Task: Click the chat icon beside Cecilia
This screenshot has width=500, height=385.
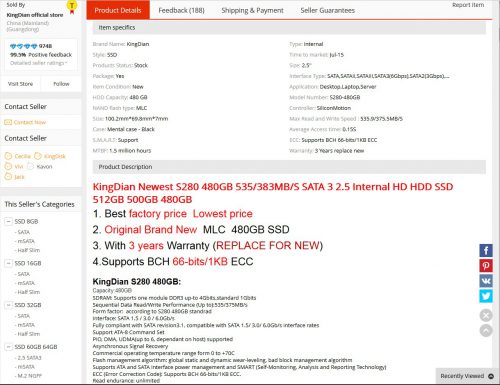Action: (8, 156)
